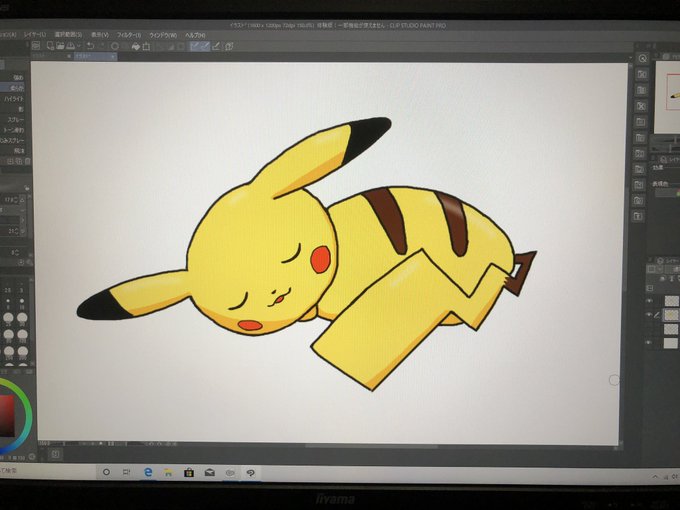Select the 柔らか sub tool
The width and height of the screenshot is (680, 510).
click(x=13, y=88)
